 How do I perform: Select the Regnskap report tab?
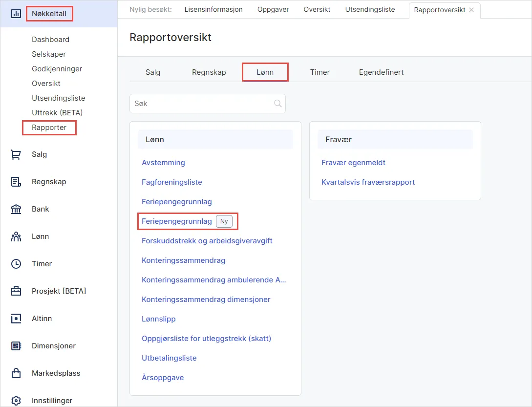click(209, 72)
